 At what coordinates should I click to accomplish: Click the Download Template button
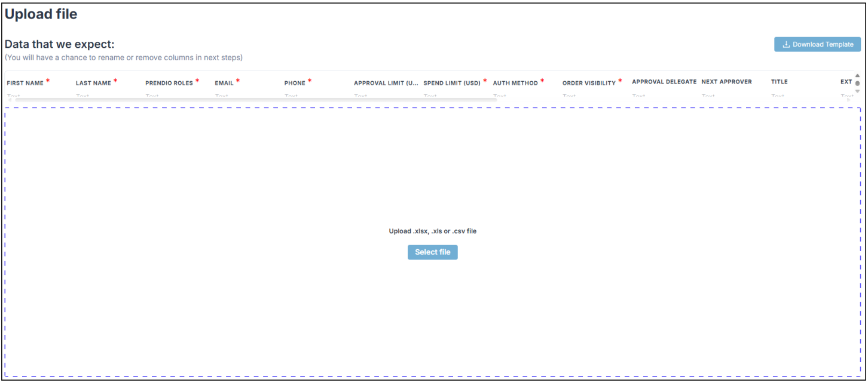[818, 44]
